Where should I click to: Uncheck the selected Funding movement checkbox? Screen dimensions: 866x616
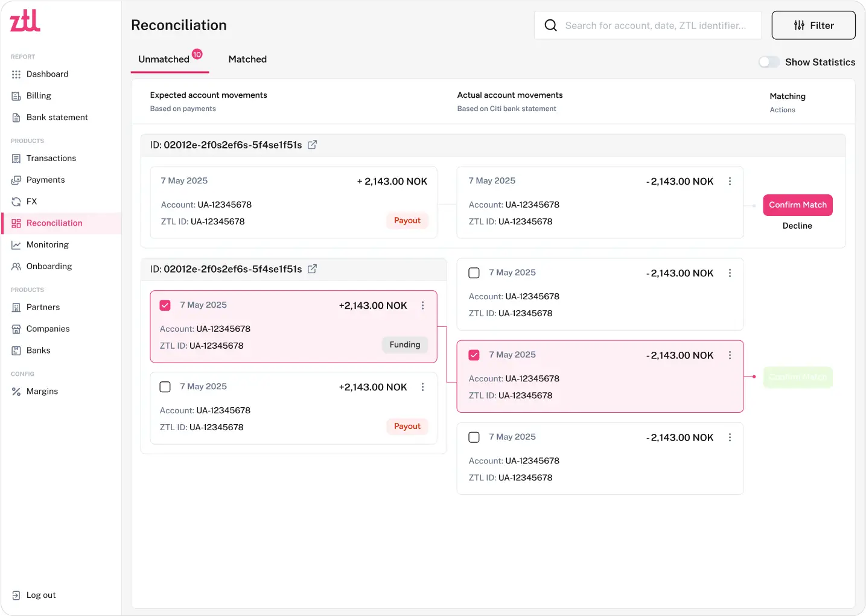165,305
